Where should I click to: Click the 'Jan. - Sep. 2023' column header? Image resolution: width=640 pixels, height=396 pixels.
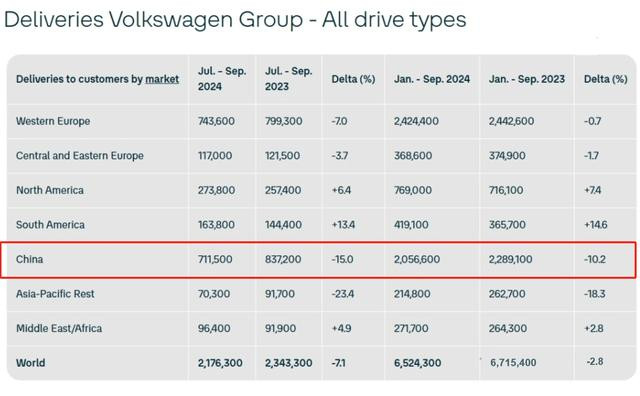[x=527, y=79]
